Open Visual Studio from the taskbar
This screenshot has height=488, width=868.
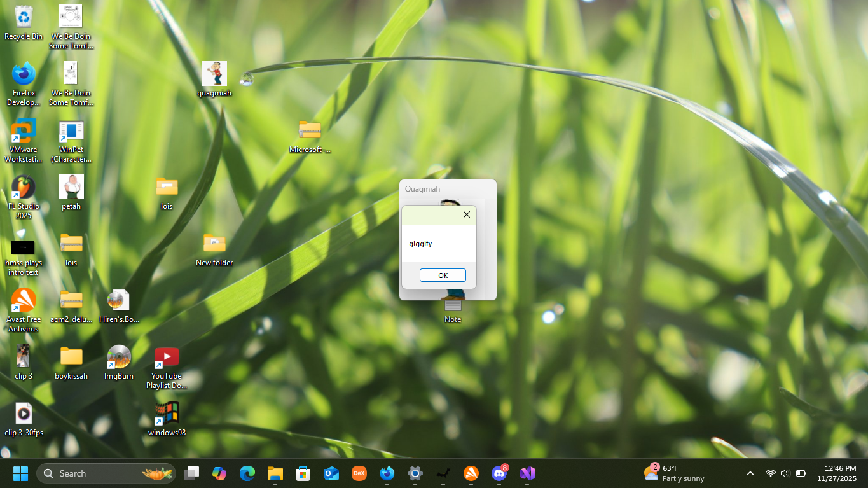(x=527, y=473)
